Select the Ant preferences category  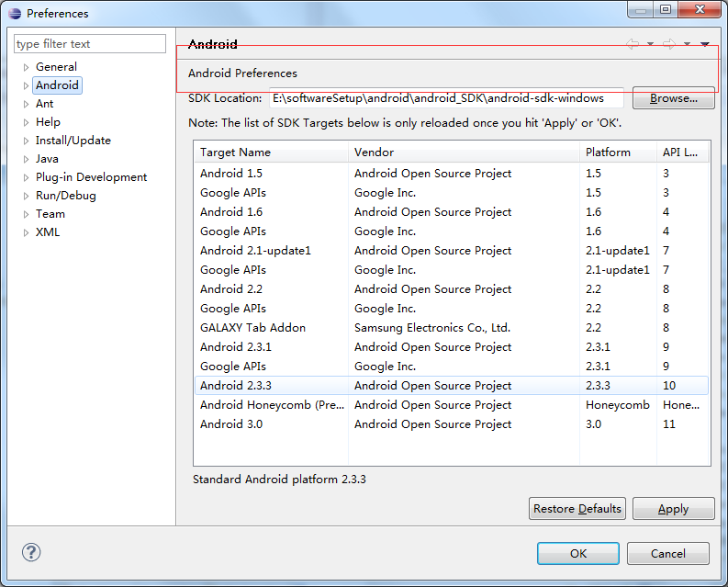pos(45,104)
